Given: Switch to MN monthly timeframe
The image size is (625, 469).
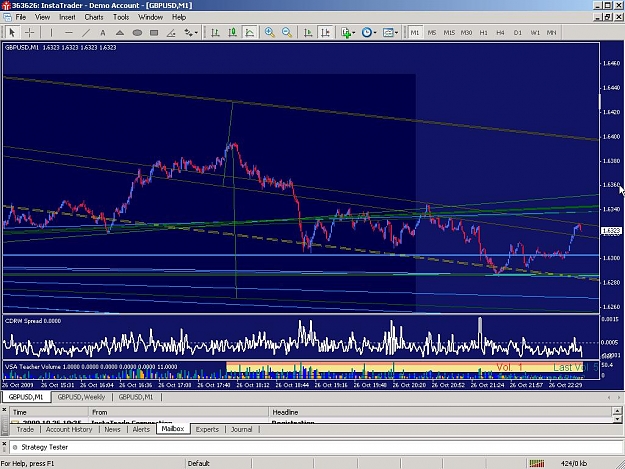Looking at the screenshot, I should coord(552,33).
